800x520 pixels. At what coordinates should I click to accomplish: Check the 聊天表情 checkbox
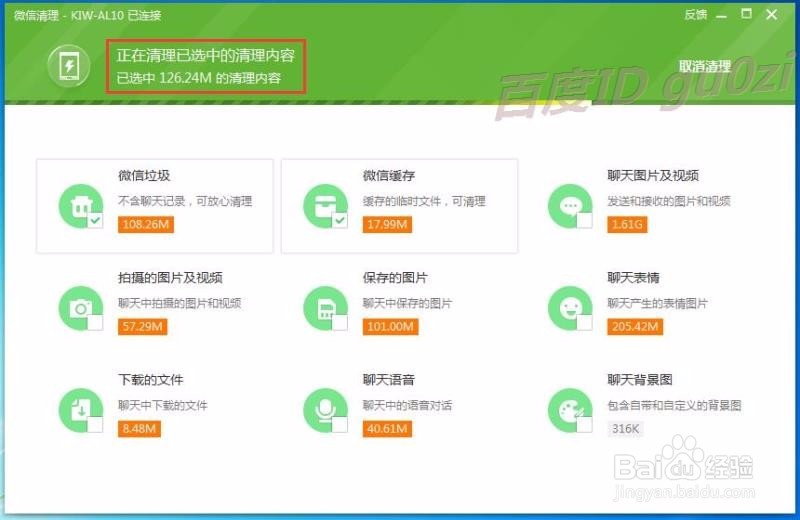tap(585, 323)
